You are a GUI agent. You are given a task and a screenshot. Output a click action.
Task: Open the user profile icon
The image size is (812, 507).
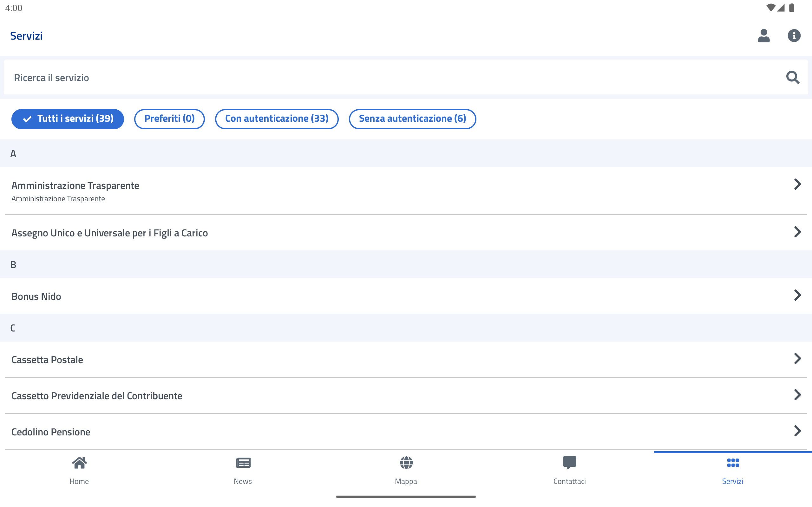point(763,35)
